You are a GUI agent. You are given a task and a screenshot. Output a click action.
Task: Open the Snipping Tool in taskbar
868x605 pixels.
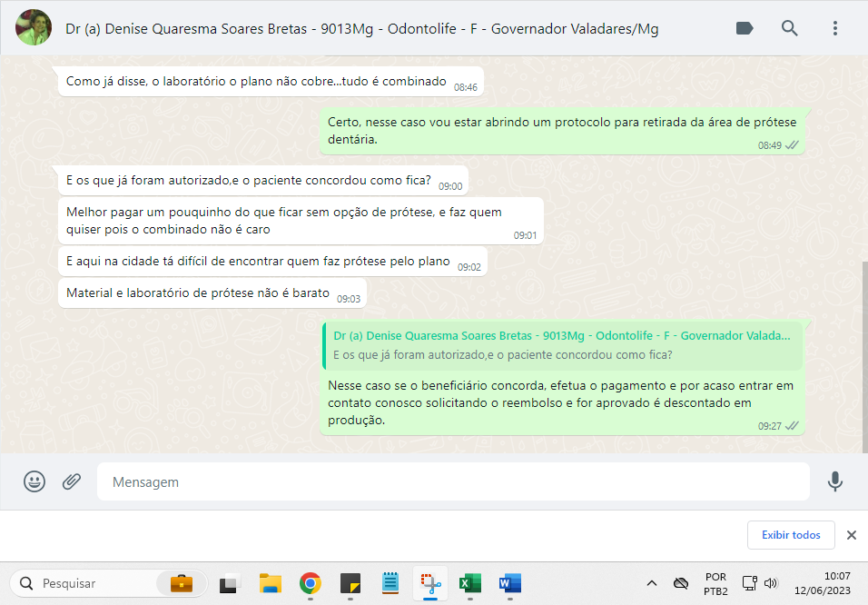429,583
